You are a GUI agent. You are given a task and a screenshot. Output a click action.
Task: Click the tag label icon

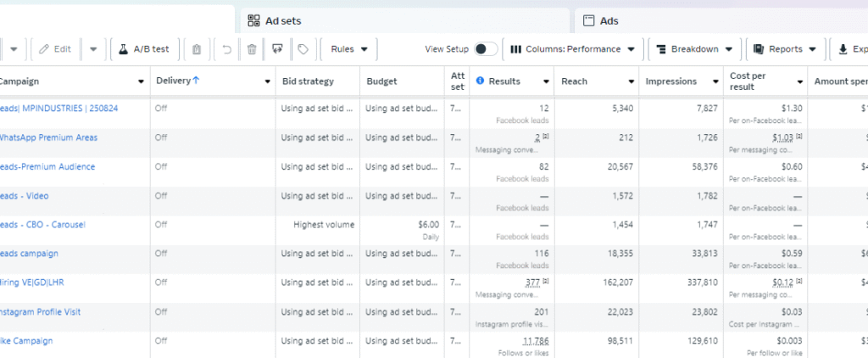click(303, 49)
